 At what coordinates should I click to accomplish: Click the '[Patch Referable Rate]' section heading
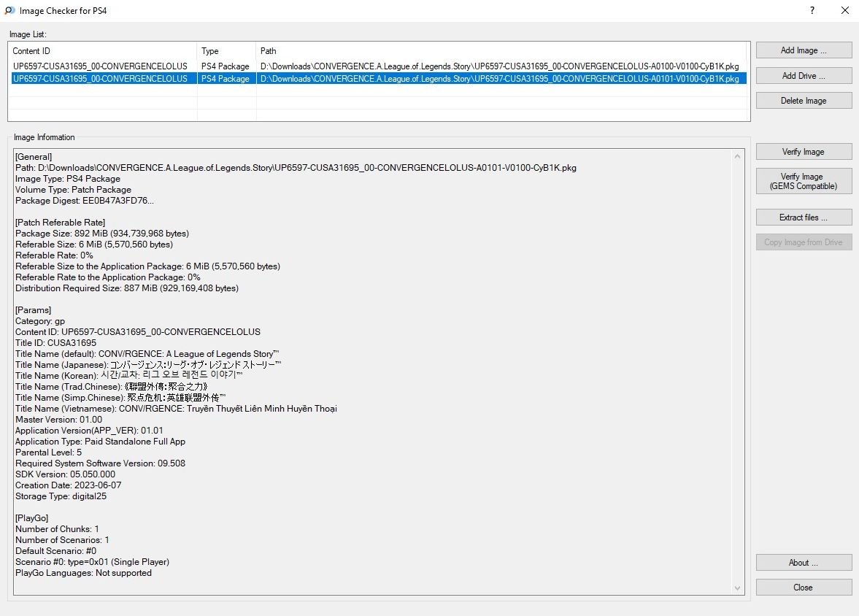click(x=61, y=223)
